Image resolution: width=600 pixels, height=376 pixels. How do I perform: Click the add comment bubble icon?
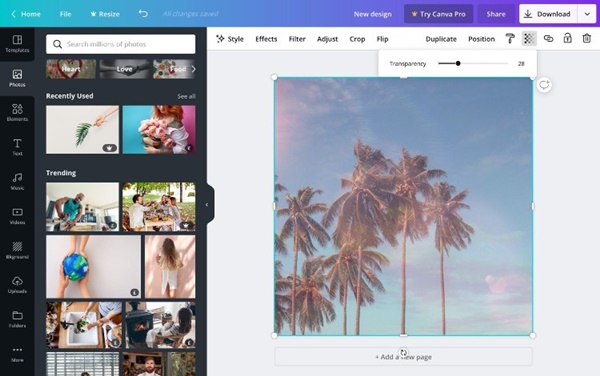544,85
